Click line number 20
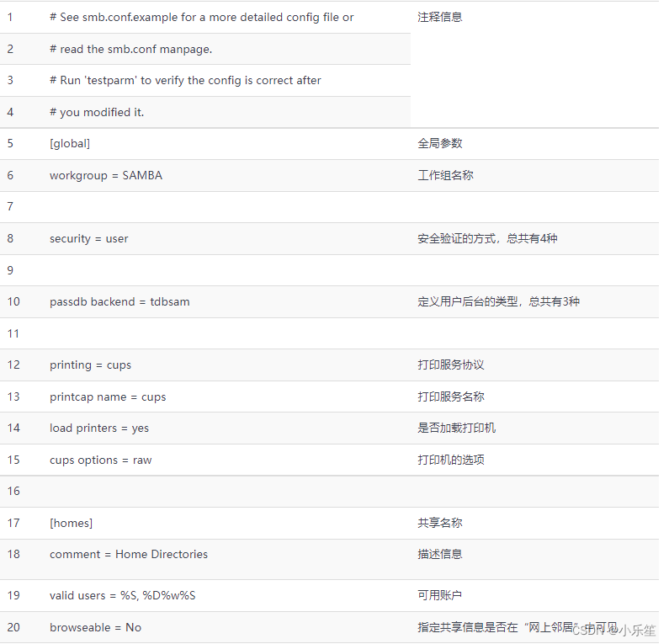Screen dimensions: 669x644 [x=13, y=627]
